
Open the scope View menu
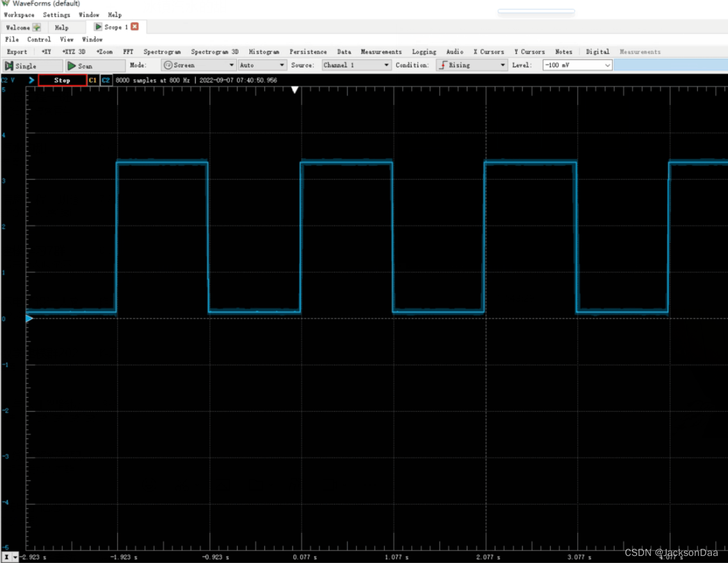[67, 40]
